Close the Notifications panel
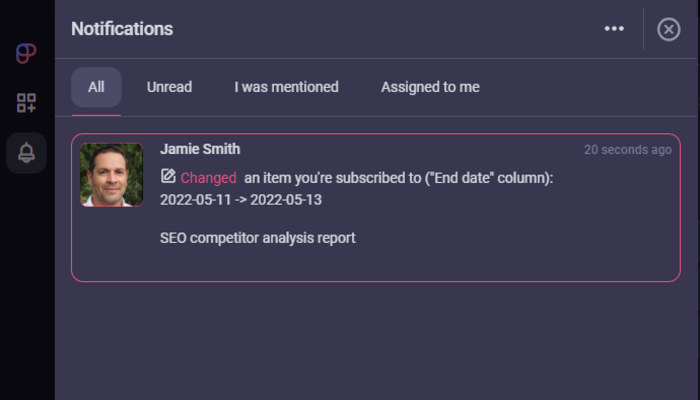The width and height of the screenshot is (700, 400). click(x=669, y=29)
